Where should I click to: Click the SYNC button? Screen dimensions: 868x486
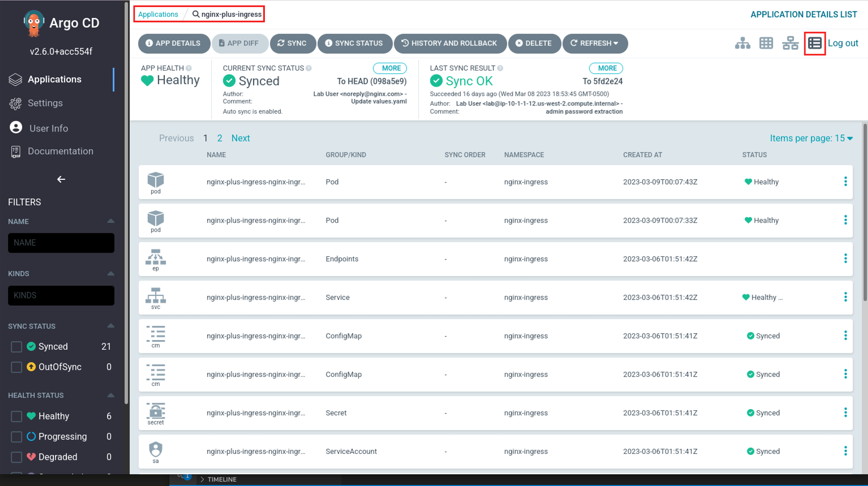(293, 43)
